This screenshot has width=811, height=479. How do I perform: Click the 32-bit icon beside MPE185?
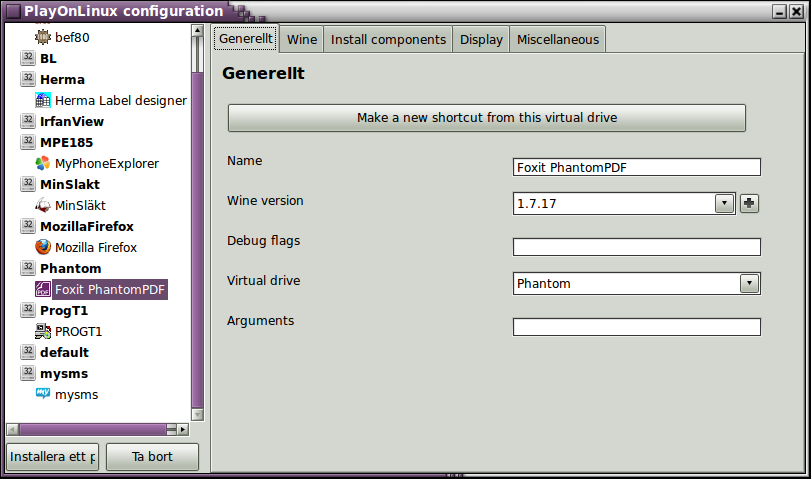[x=28, y=142]
